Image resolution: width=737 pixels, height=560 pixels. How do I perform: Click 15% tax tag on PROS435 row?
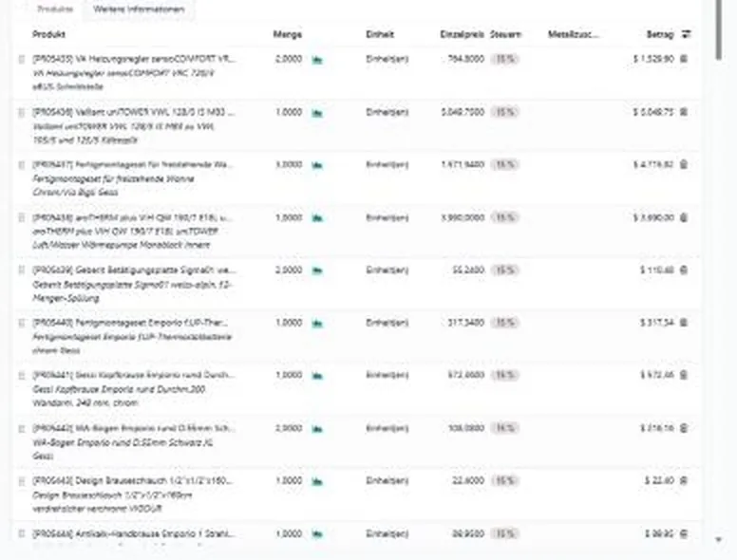505,59
